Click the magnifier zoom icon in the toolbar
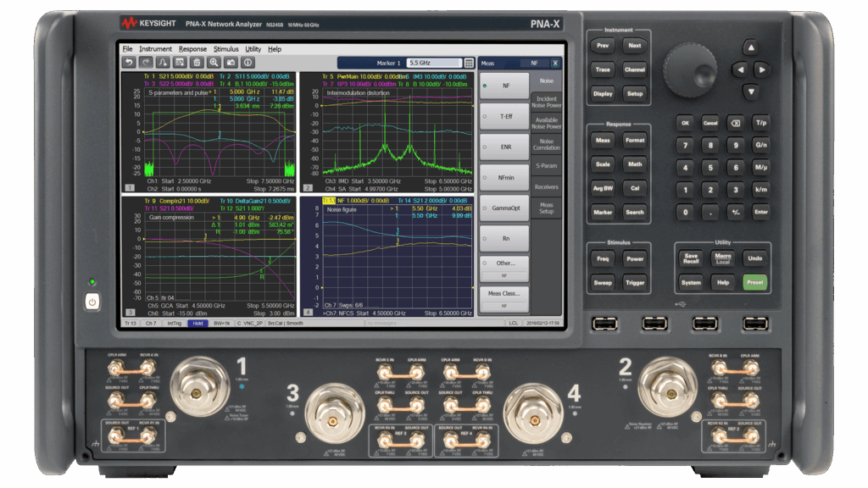 214,63
